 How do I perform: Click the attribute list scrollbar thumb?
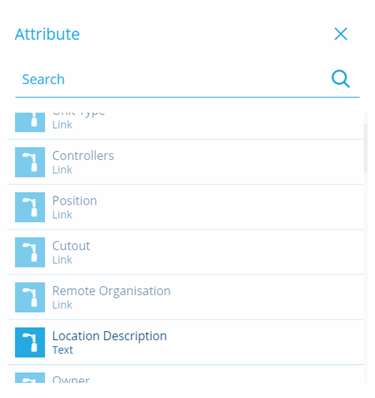366,148
